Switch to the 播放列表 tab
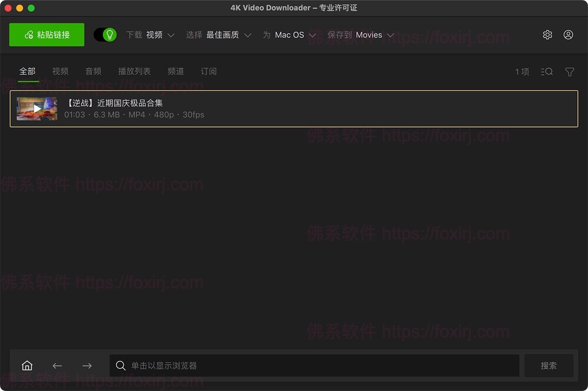Viewport: 588px width, 391px height. point(134,71)
